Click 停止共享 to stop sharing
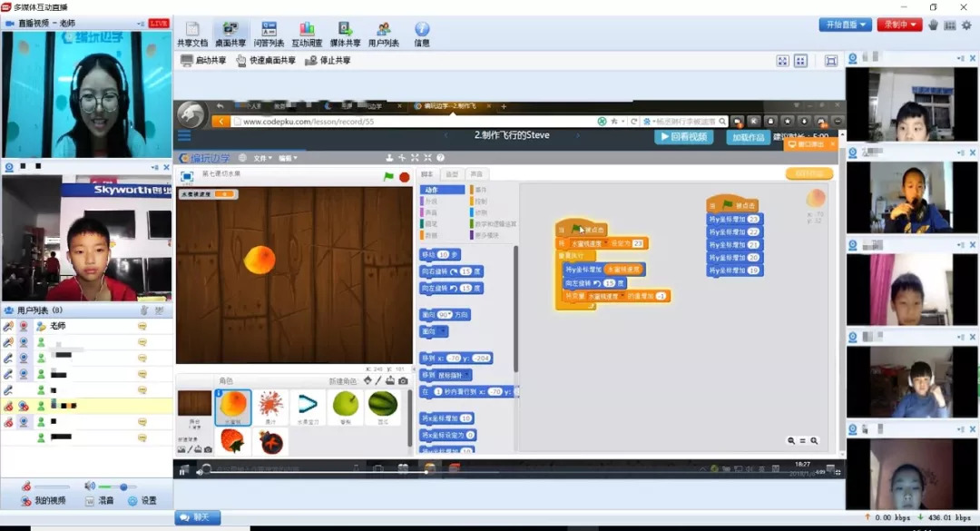The image size is (980, 531). [327, 61]
